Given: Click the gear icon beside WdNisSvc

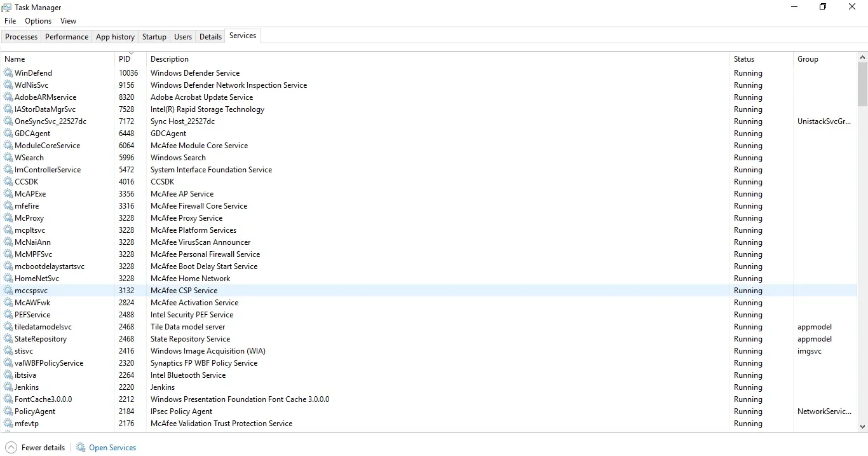Looking at the screenshot, I should coord(8,85).
